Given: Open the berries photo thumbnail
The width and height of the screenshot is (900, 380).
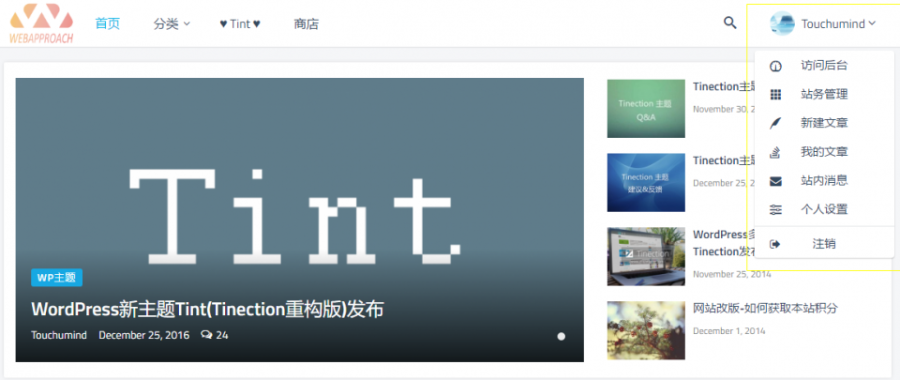Looking at the screenshot, I should click(646, 330).
